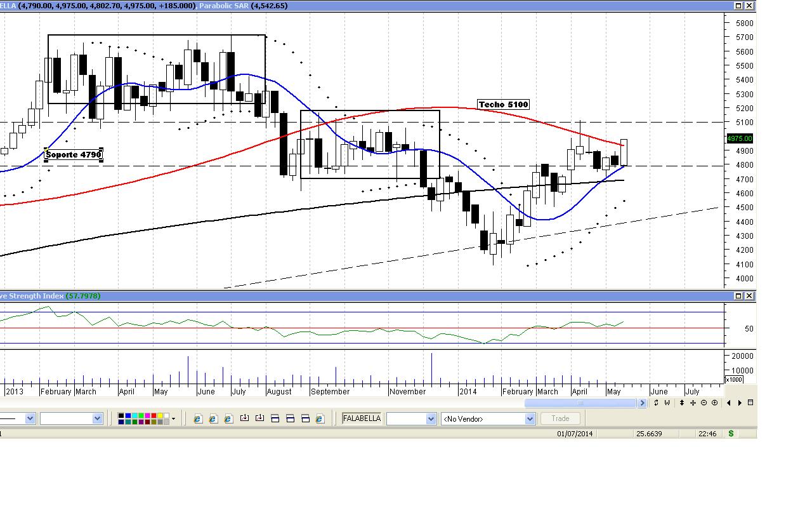Switch chart to weekly with W icon
This screenshot has width=812, height=508.
pos(668,403)
